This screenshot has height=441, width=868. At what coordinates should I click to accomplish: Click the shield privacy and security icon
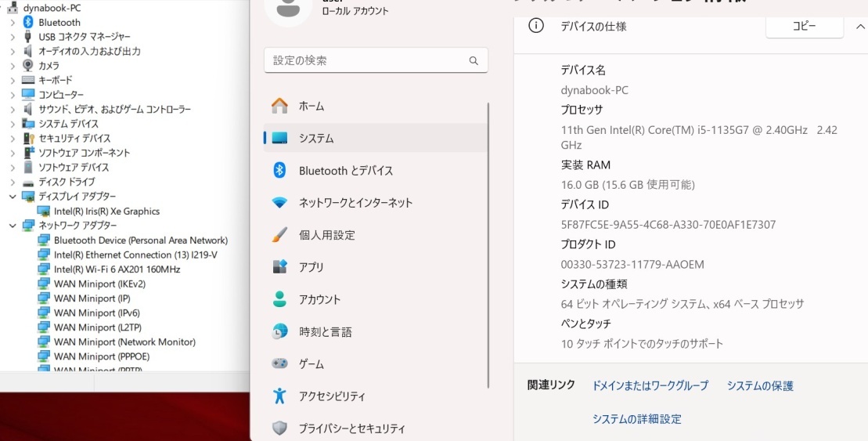point(279,428)
